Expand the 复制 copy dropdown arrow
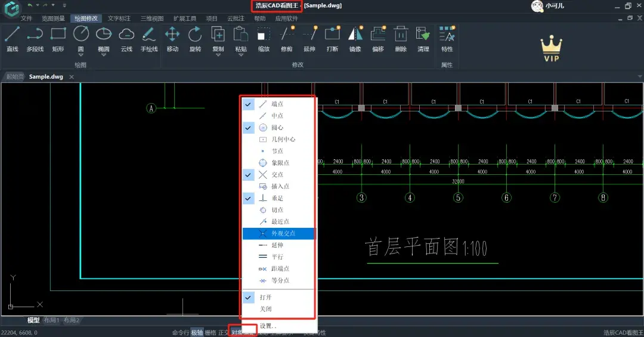The image size is (644, 337). pos(218,55)
